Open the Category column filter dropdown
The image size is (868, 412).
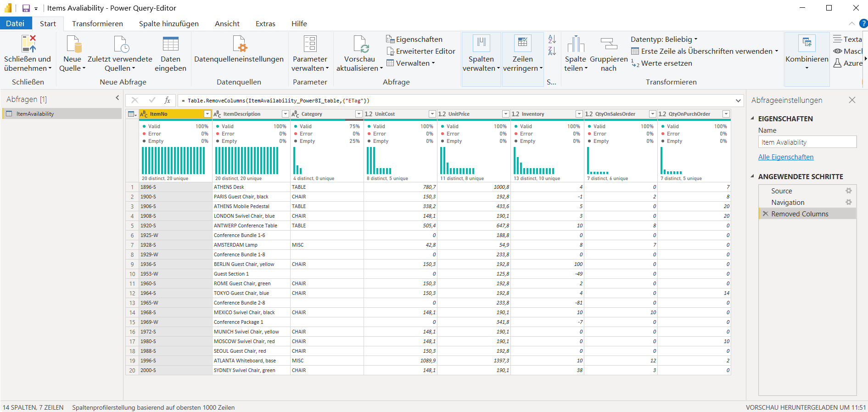pyautogui.click(x=358, y=114)
